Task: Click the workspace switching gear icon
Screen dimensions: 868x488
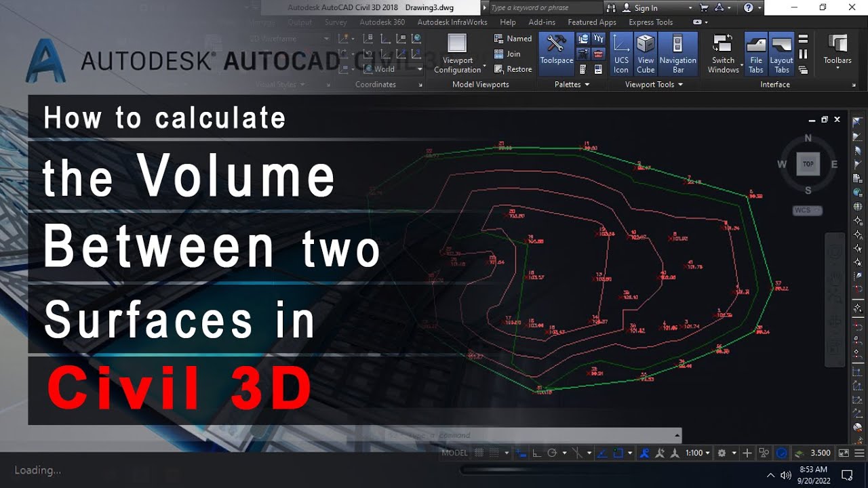Action: click(x=722, y=453)
